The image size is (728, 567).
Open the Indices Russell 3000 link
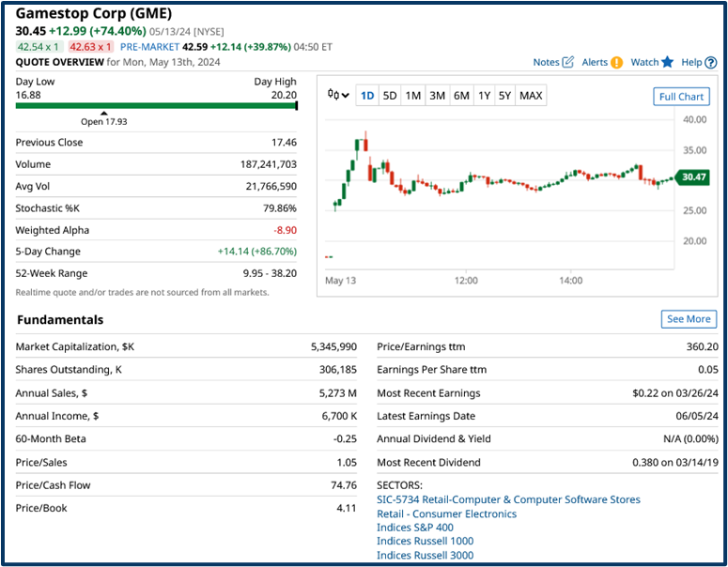425,555
